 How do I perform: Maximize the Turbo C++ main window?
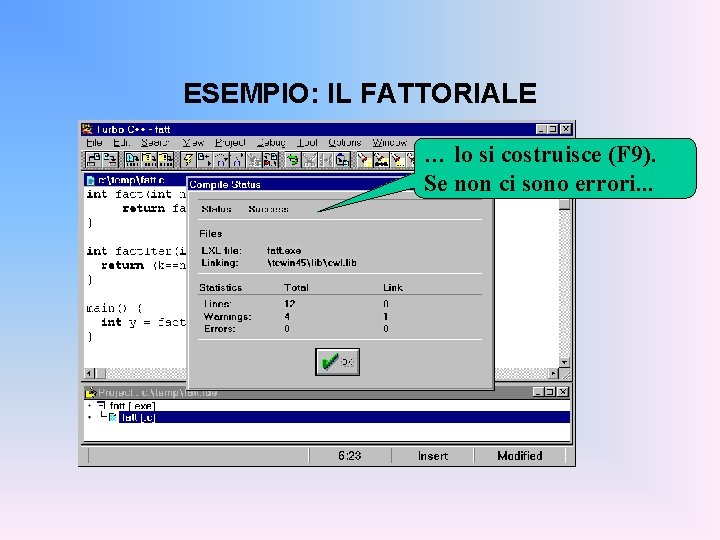[x=552, y=129]
